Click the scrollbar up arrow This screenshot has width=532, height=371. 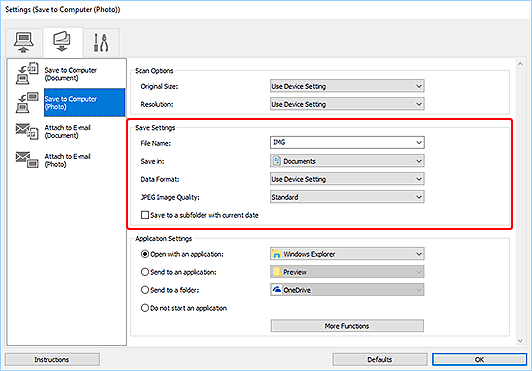520,64
